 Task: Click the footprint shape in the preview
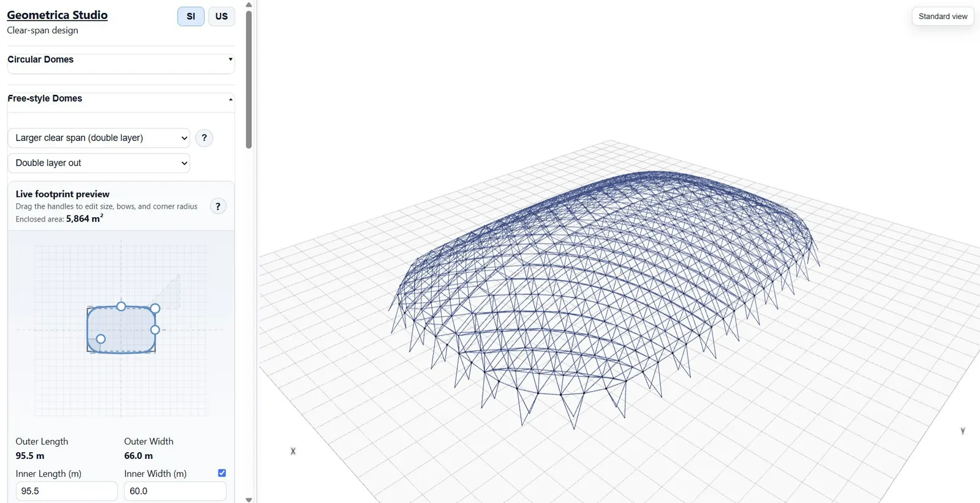tap(121, 330)
